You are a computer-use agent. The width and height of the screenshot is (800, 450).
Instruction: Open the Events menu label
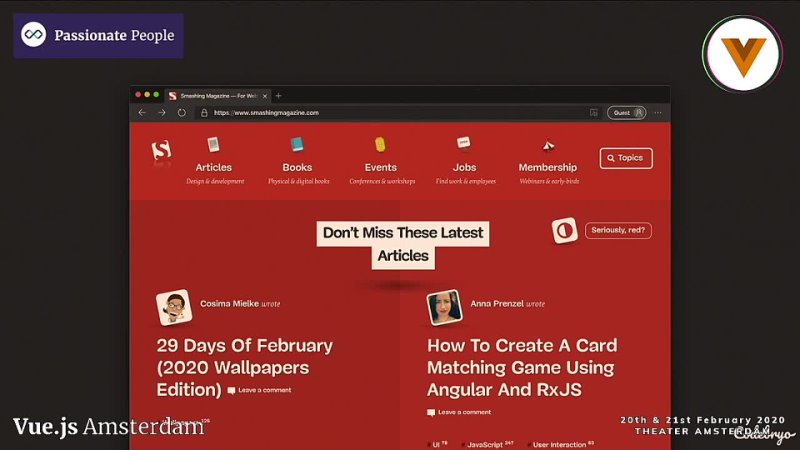coord(381,167)
